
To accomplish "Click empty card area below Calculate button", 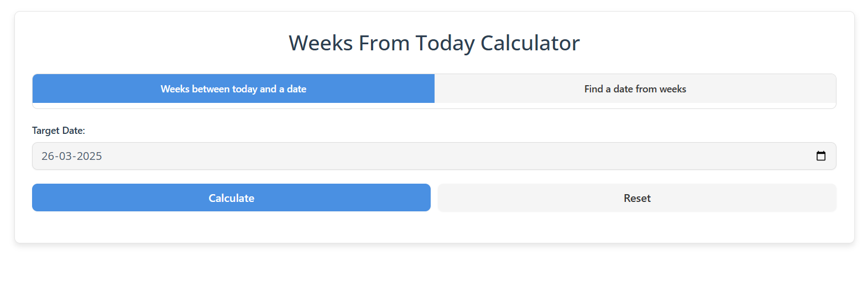I will [231, 227].
